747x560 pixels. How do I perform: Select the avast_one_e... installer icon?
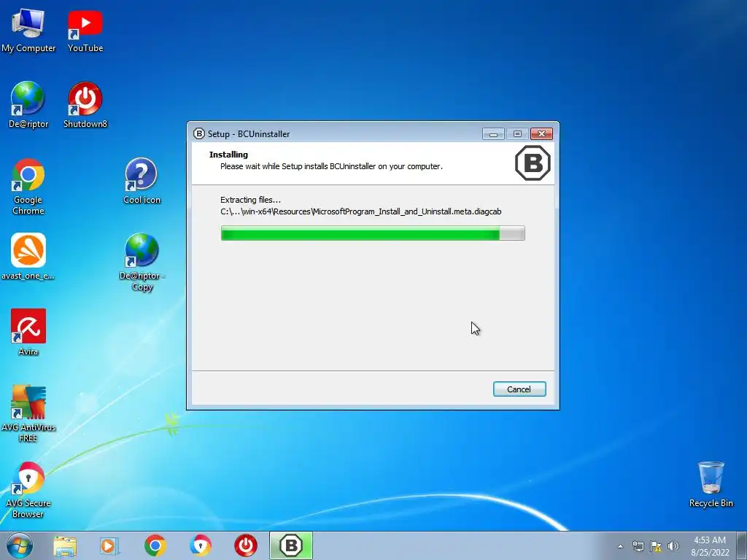(x=28, y=257)
